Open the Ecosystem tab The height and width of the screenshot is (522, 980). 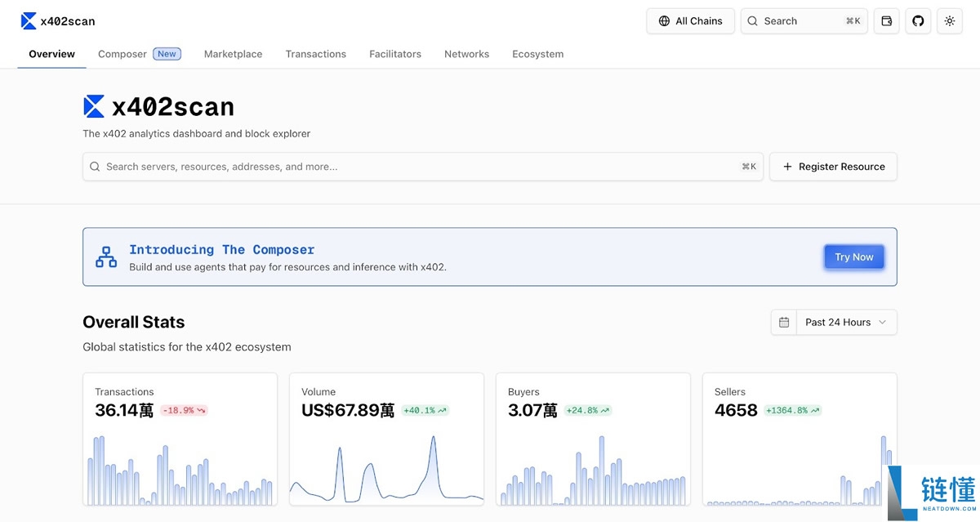coord(537,54)
